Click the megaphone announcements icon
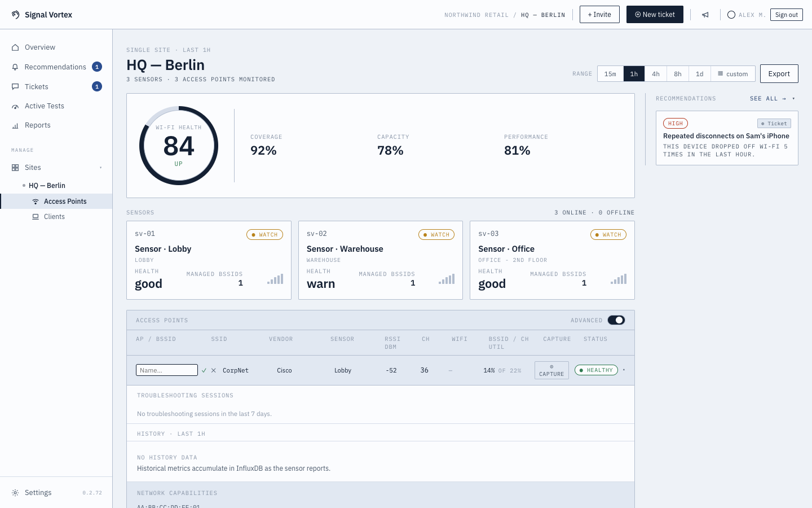 705,15
